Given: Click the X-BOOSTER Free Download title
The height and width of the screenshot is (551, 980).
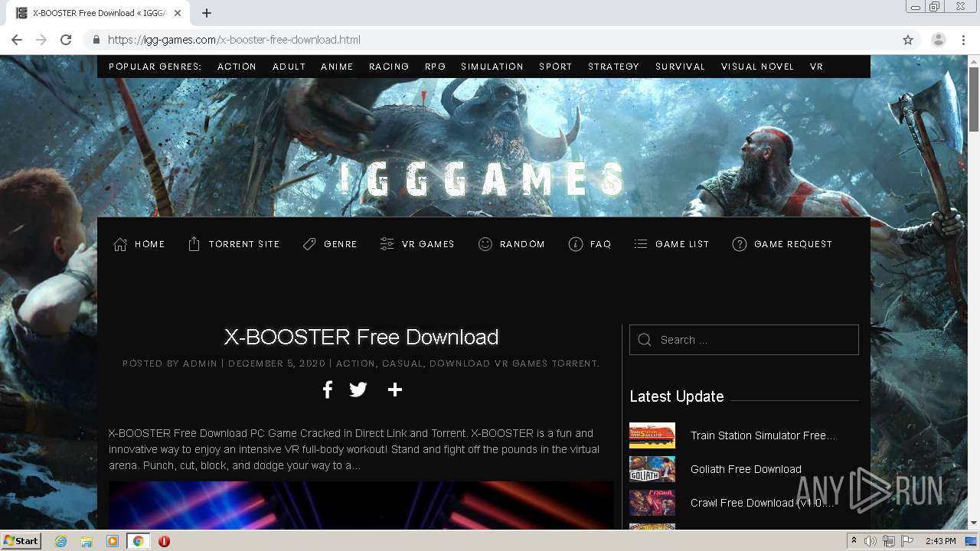Looking at the screenshot, I should (x=361, y=337).
